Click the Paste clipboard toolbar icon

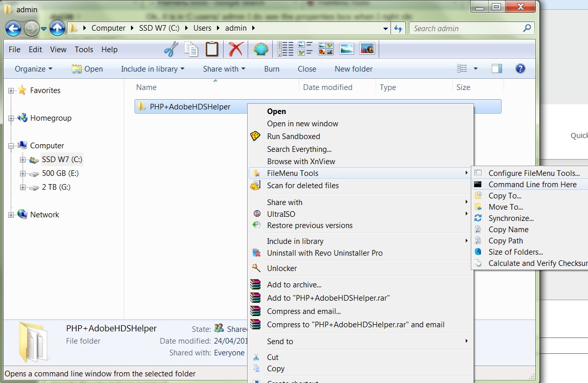coord(212,49)
